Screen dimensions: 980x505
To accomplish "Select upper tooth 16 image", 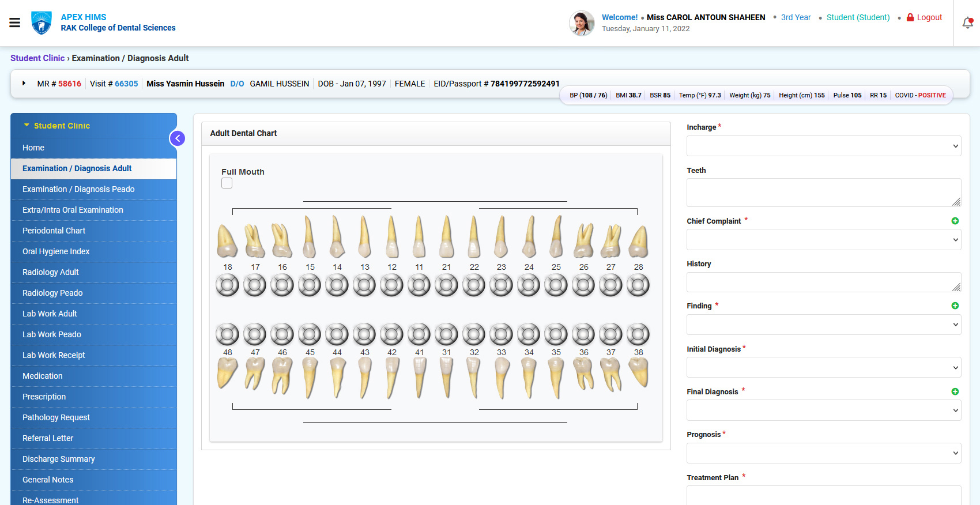I will pyautogui.click(x=282, y=240).
